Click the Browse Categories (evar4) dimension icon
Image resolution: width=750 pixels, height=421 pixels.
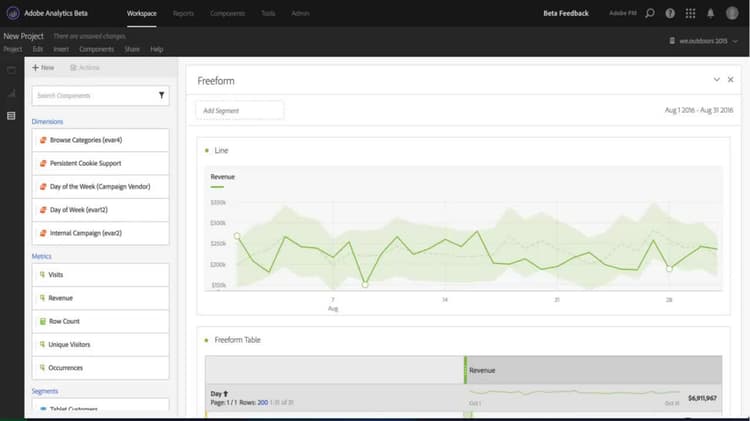(x=43, y=140)
